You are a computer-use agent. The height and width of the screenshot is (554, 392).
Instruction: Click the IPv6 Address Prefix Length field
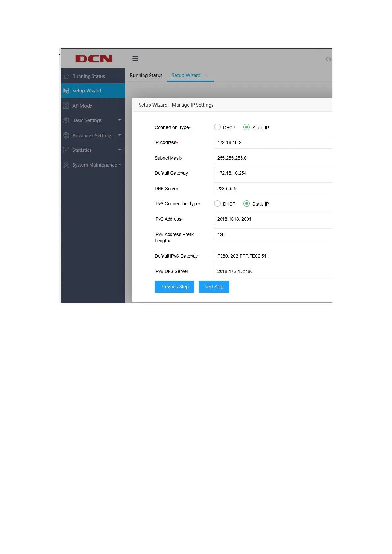pos(273,234)
